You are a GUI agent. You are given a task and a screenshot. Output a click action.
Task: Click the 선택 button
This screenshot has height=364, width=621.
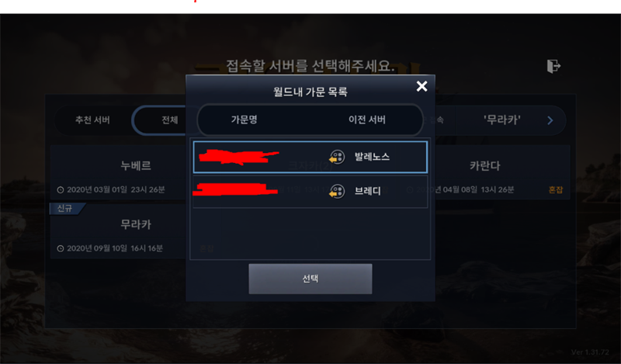tap(310, 279)
